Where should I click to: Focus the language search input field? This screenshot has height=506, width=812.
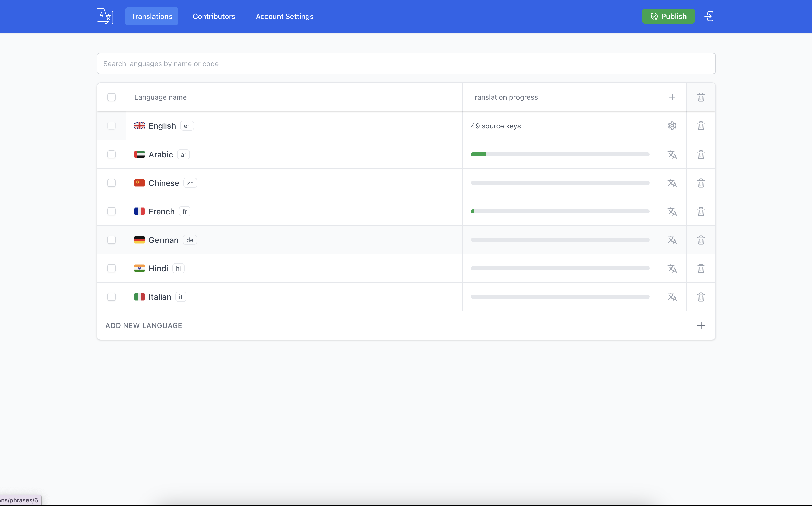(x=406, y=64)
